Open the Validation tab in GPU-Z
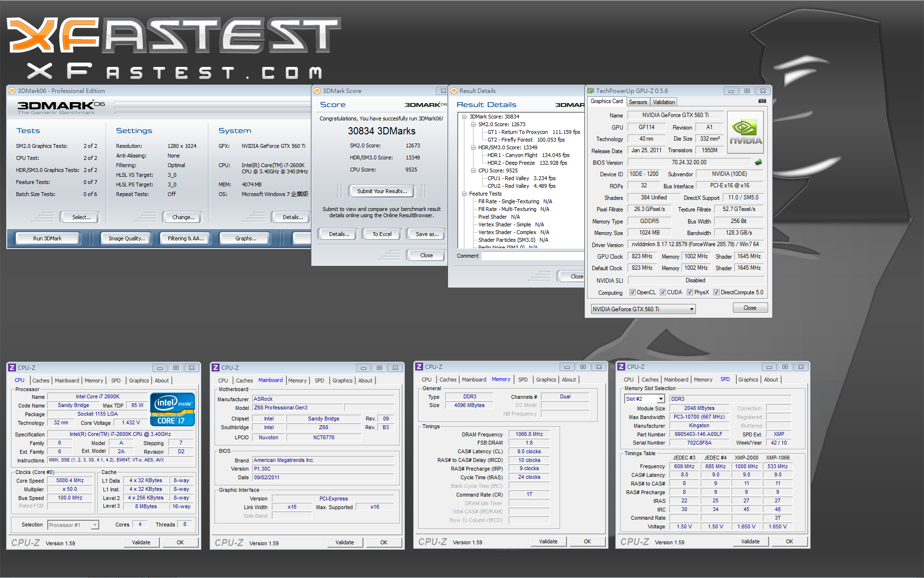The width and height of the screenshot is (924, 578). (664, 102)
